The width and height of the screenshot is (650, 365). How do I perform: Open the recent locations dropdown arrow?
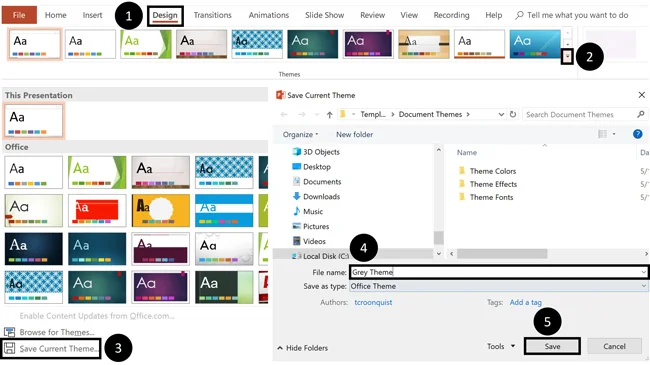click(x=317, y=114)
